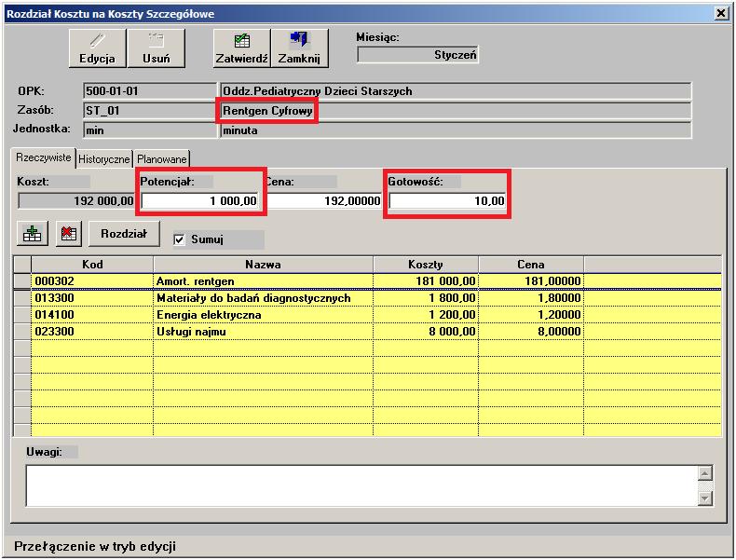Click the cost cell 8 000,00
The image size is (736, 560).
426,332
